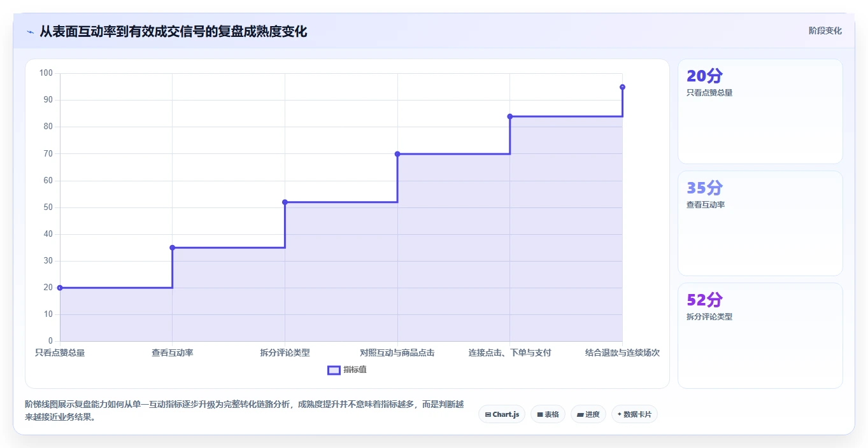868x448 pixels.
Task: Click the 指标值 legend text
Action: click(355, 370)
